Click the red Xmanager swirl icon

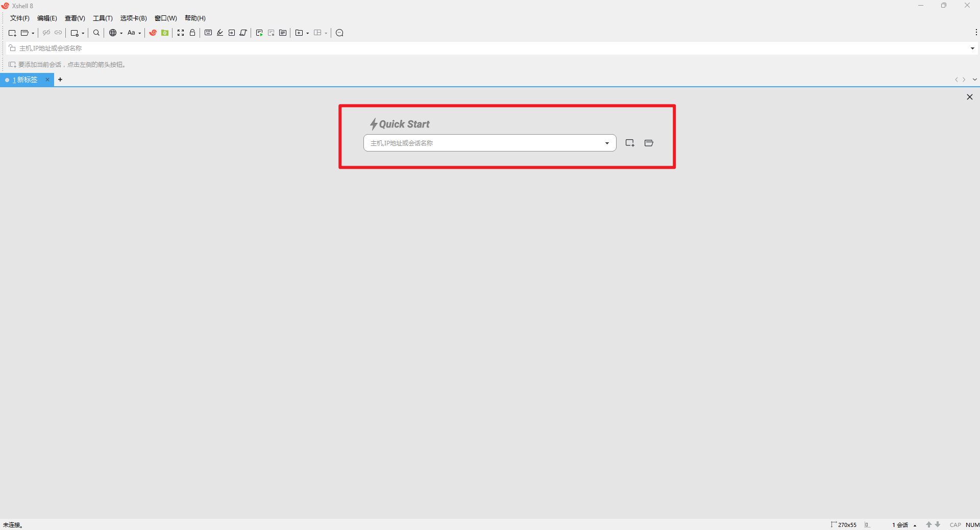tap(153, 33)
